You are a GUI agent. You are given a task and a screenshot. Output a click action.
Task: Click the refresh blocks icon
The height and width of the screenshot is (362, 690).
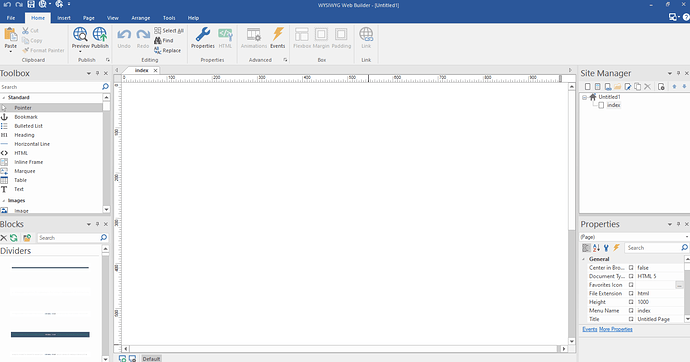coord(14,238)
